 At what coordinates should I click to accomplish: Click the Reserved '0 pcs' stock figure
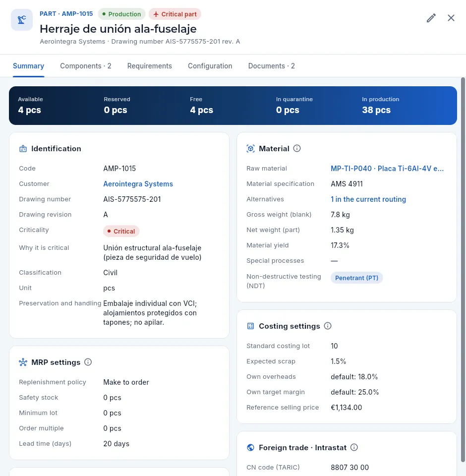coord(116,110)
